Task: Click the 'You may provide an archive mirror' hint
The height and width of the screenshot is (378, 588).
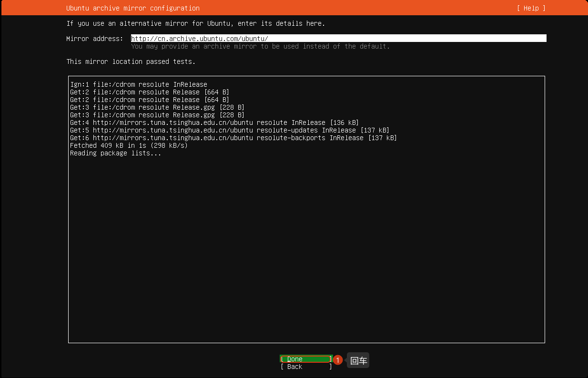Action: coord(261,46)
